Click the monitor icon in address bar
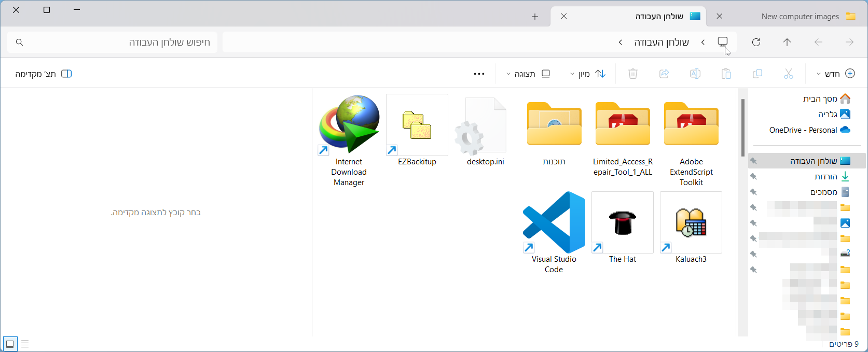 click(x=723, y=42)
